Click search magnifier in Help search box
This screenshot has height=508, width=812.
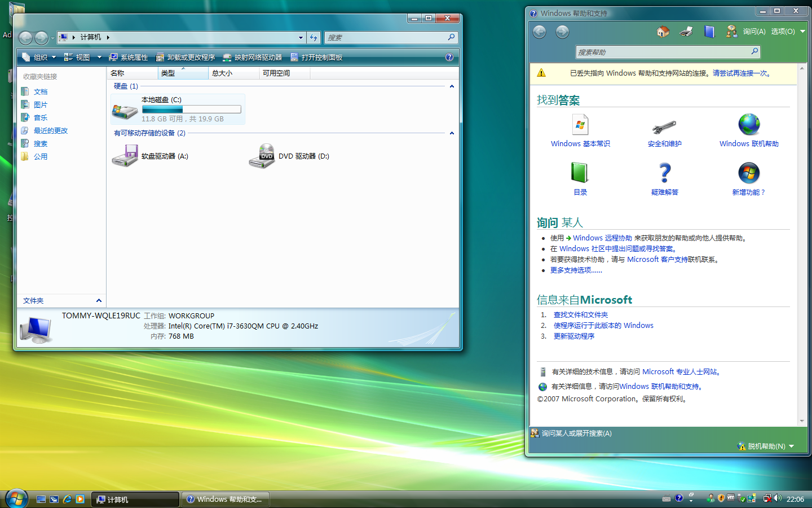click(754, 51)
